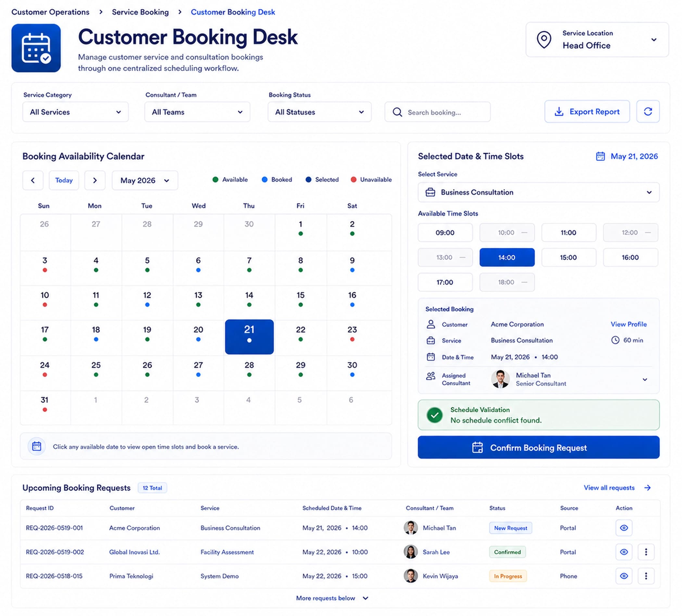
Task: View details of REQ-2026-0519-002 via eye icon
Action: coord(624,552)
